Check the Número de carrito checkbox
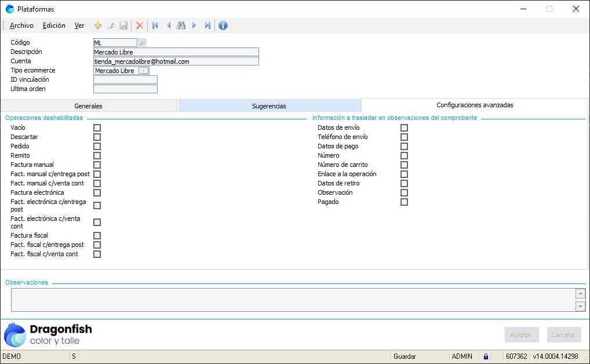The width and height of the screenshot is (590, 364). click(404, 165)
